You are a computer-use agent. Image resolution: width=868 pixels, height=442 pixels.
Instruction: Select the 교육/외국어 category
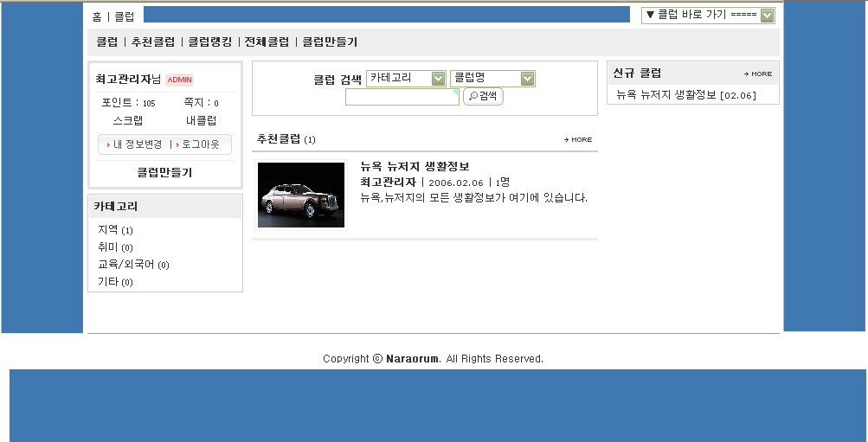coord(125,265)
